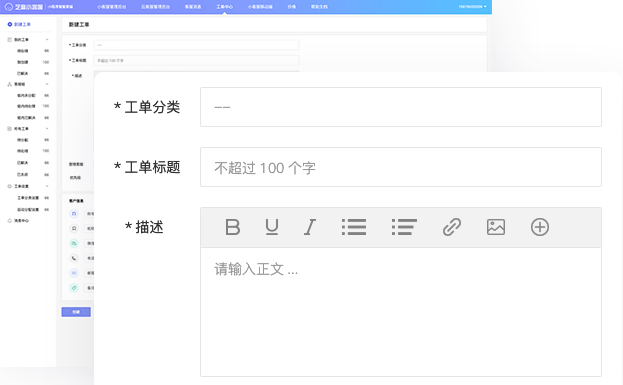623x385 pixels.
Task: Toggle italic text in description editor
Action: [310, 227]
